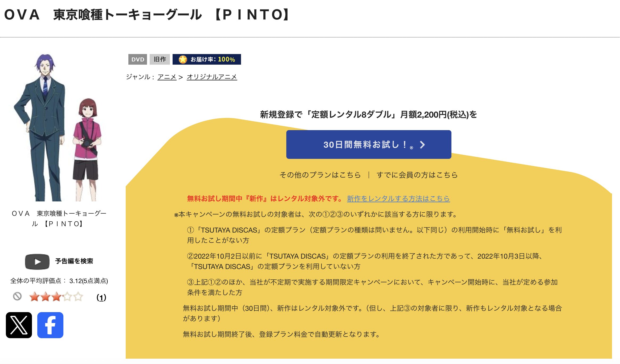620x364 pixels.
Task: Open 新作をレンタルする方法はこちら link
Action: (398, 198)
